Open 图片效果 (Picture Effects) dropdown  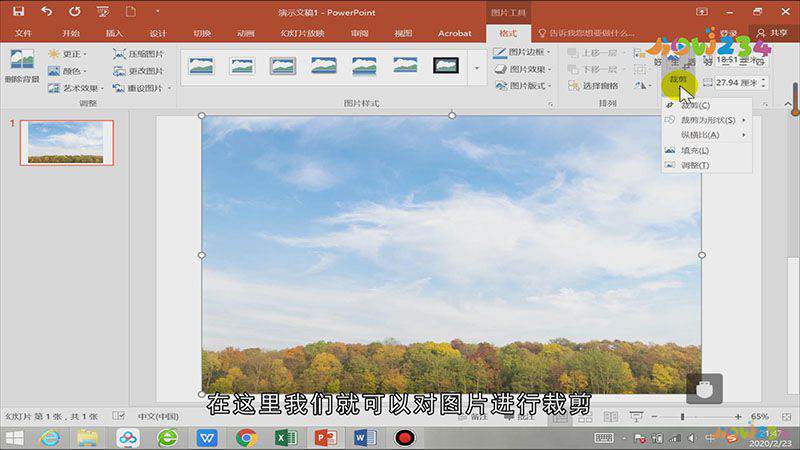522,69
